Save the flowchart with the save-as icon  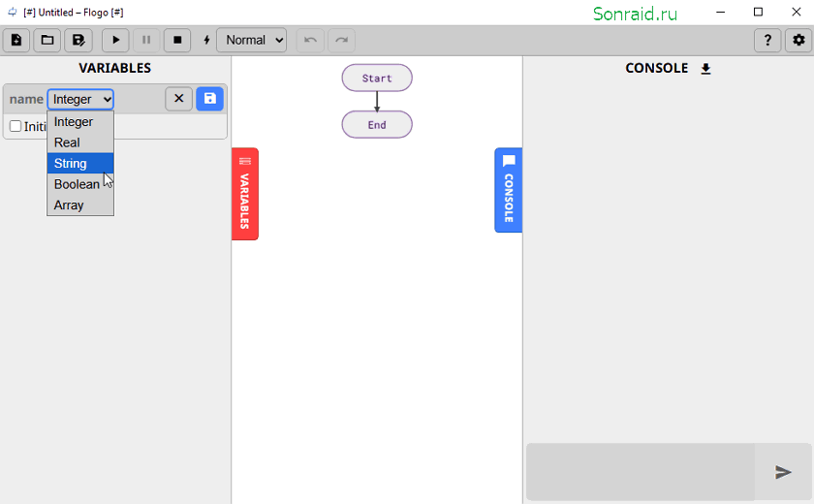tap(78, 40)
